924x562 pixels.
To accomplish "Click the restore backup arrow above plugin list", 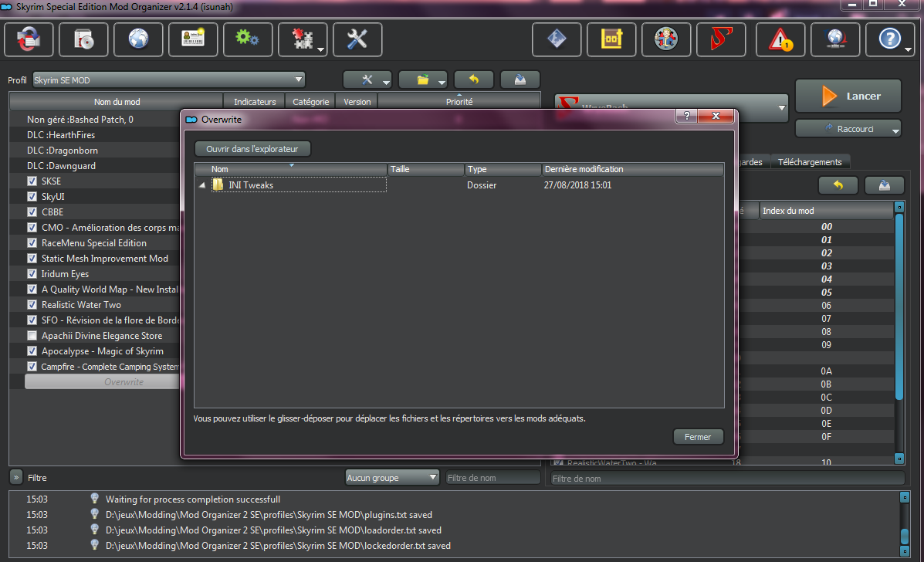I will (838, 185).
